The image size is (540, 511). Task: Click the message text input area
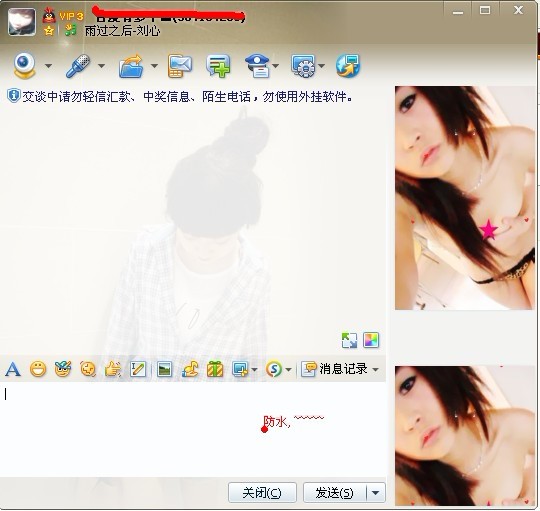(193, 429)
